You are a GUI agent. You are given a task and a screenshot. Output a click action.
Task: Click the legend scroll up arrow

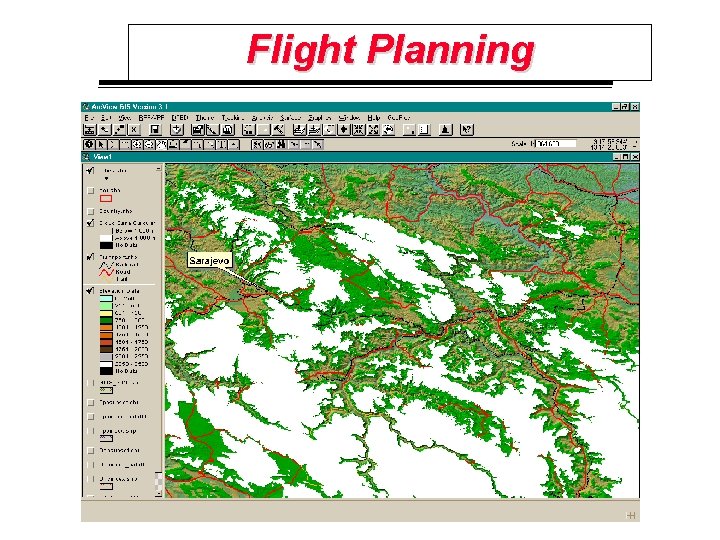tap(158, 169)
